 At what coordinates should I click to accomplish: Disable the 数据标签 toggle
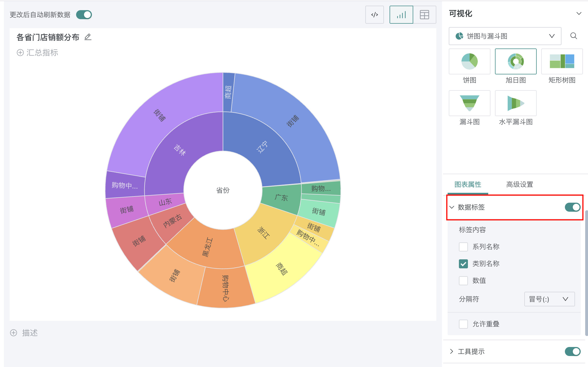[572, 207]
